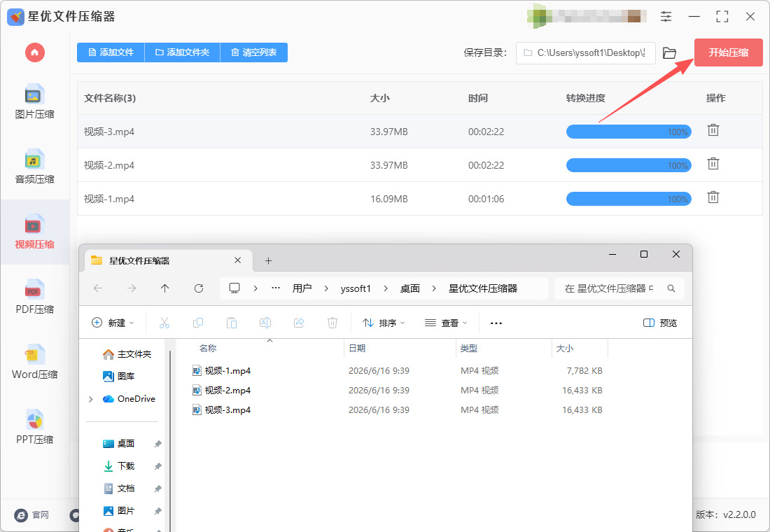Screen dimensions: 770x532
Task: Close the 星优文件压缩器 Explorer tab
Action: [238, 260]
